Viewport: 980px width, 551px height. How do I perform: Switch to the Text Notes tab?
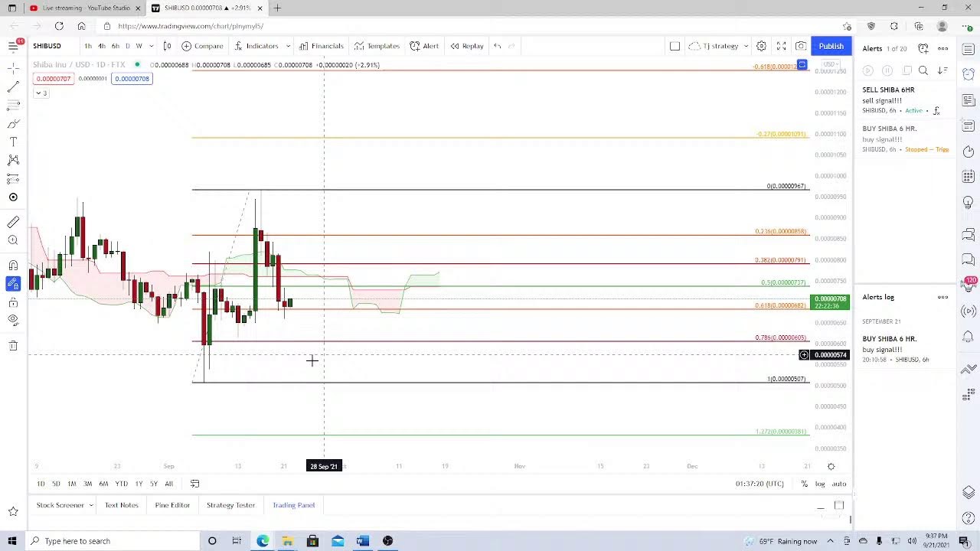tap(122, 505)
